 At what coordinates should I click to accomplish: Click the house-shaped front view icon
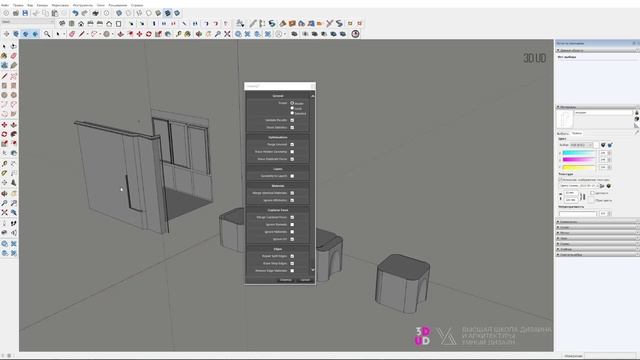pos(81,24)
